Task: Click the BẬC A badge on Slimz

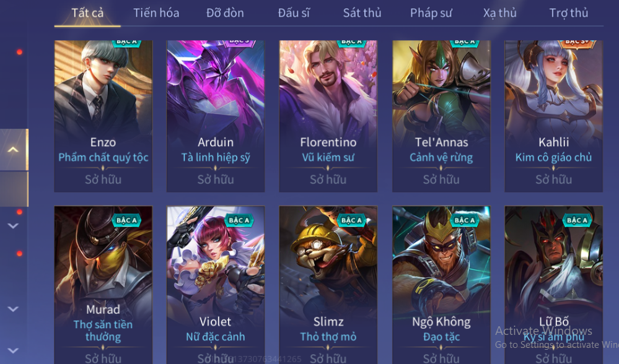Action: [351, 220]
